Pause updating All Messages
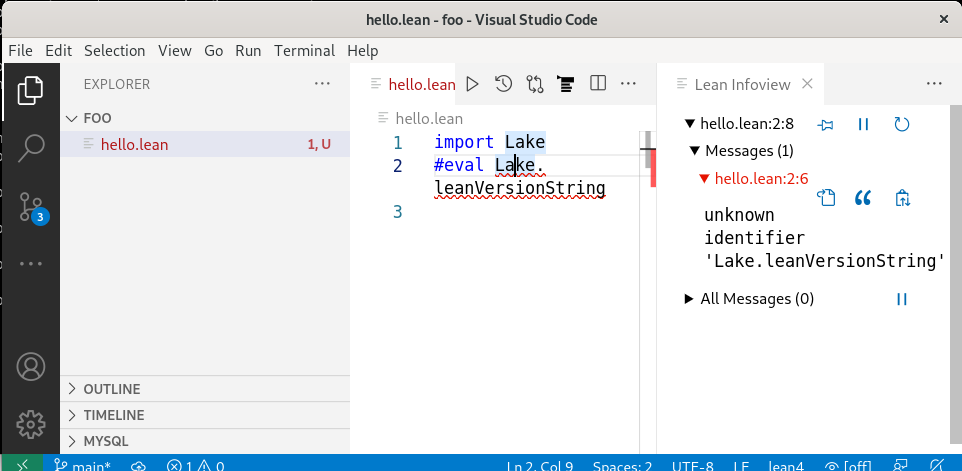The image size is (962, 471). point(901,299)
